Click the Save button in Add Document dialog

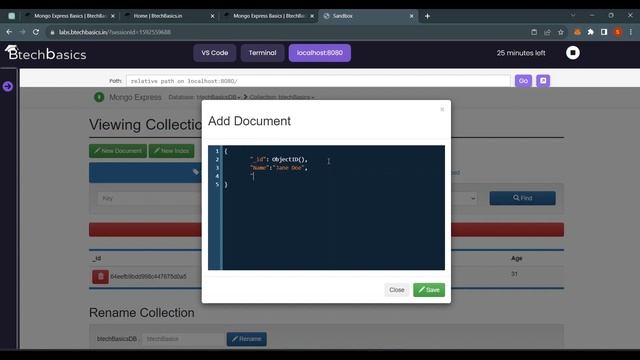click(429, 290)
